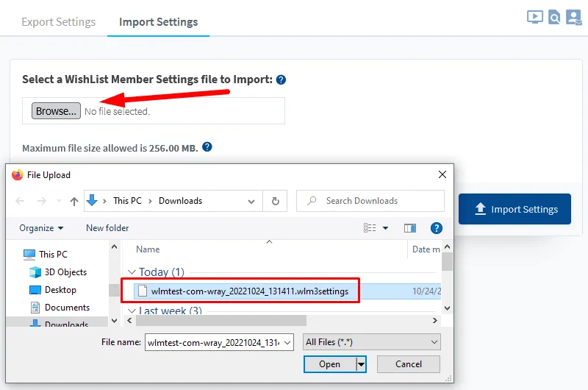Expand the address bar history dropdown
The height and width of the screenshot is (390, 588).
coord(251,201)
